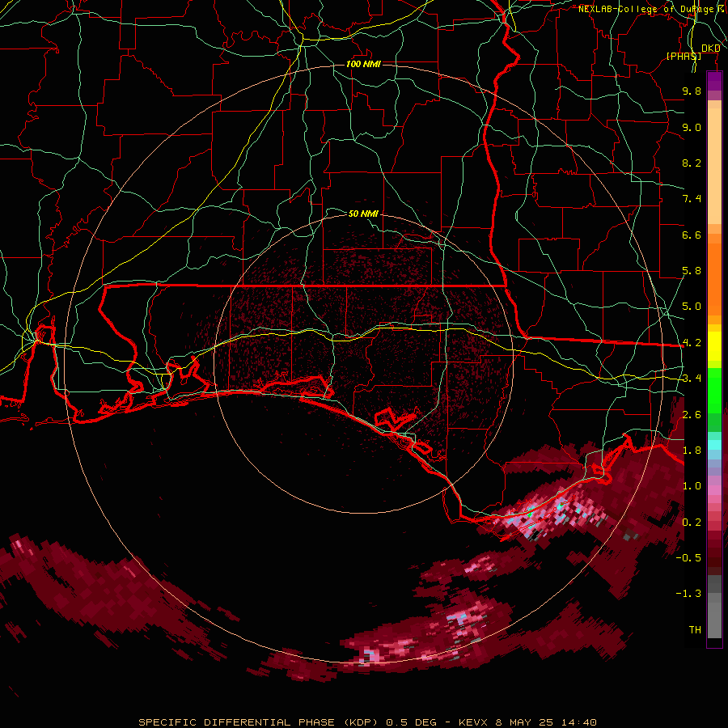Select the 2.6 value on the scale
This screenshot has width=728, height=728.
692,415
